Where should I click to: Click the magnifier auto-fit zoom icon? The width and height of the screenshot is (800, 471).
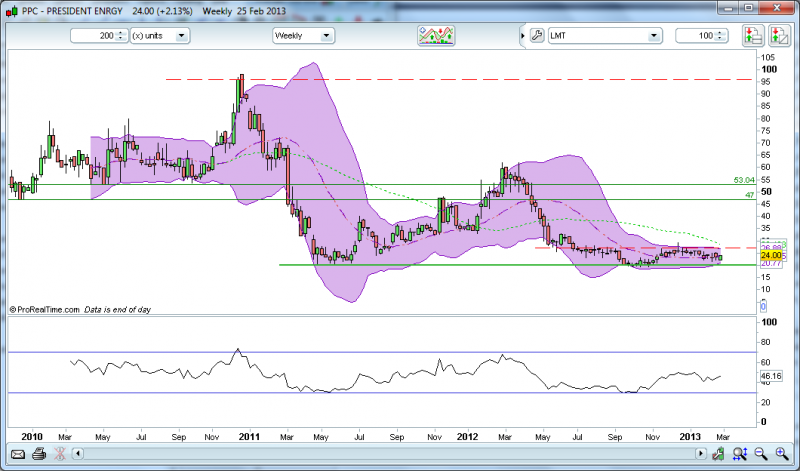[x=740, y=453]
